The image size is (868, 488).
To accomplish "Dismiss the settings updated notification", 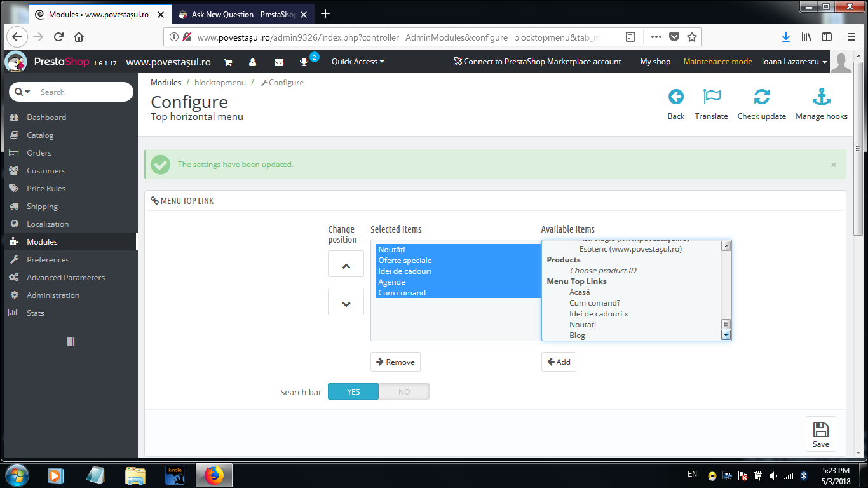I will (x=834, y=165).
